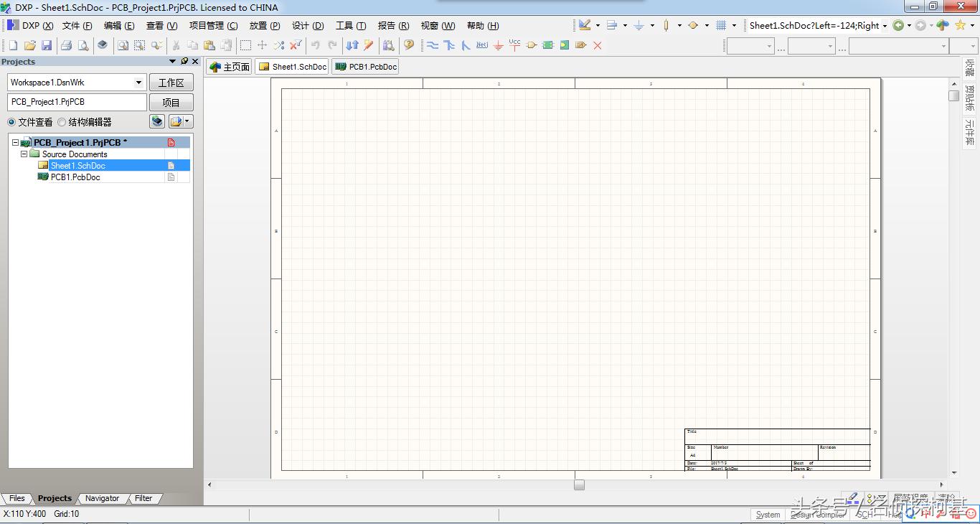Select the 文件查看 radio button

pos(11,122)
